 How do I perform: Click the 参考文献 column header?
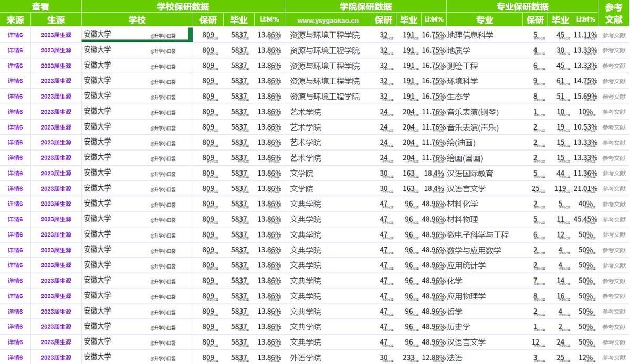614,13
